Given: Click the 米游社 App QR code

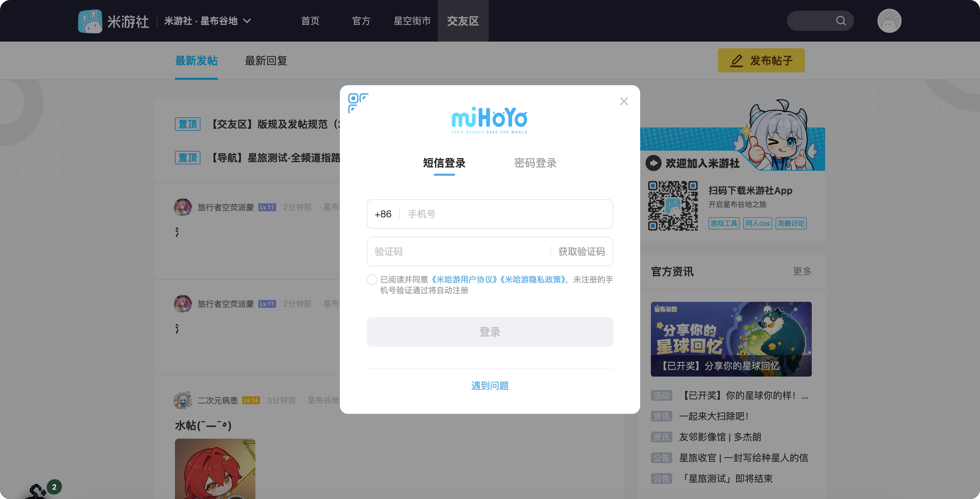Looking at the screenshot, I should click(673, 206).
